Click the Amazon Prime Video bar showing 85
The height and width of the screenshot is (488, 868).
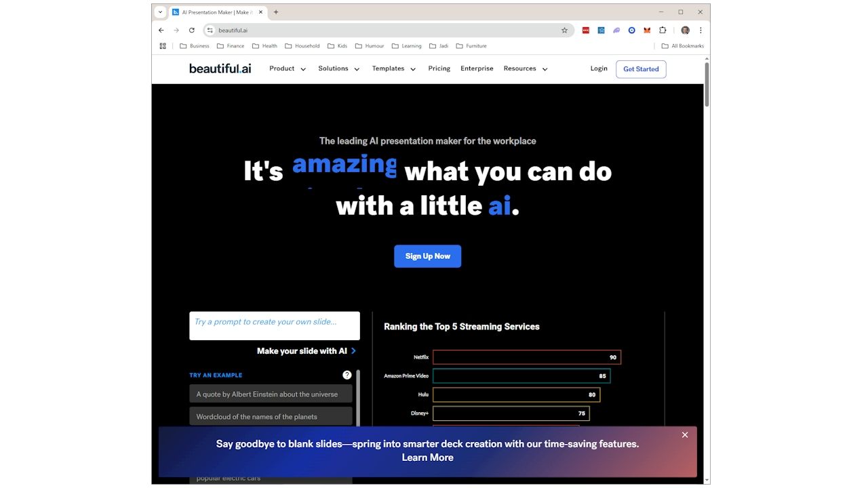(521, 375)
